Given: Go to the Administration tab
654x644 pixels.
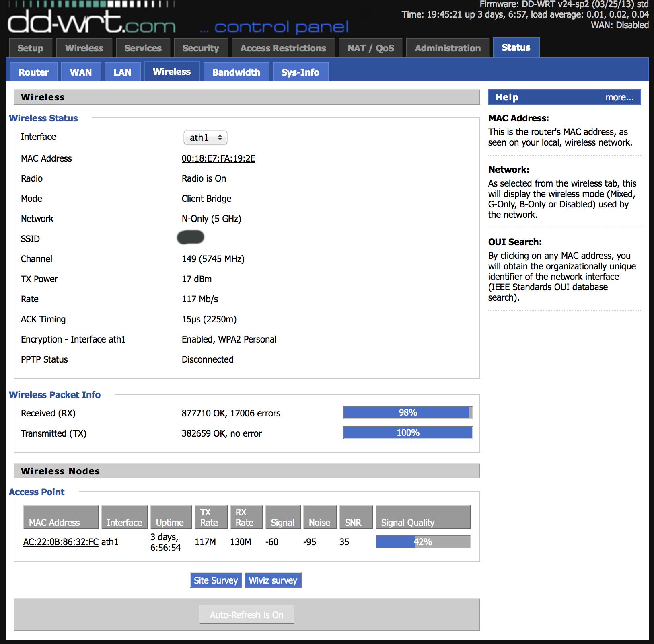Looking at the screenshot, I should (x=448, y=48).
